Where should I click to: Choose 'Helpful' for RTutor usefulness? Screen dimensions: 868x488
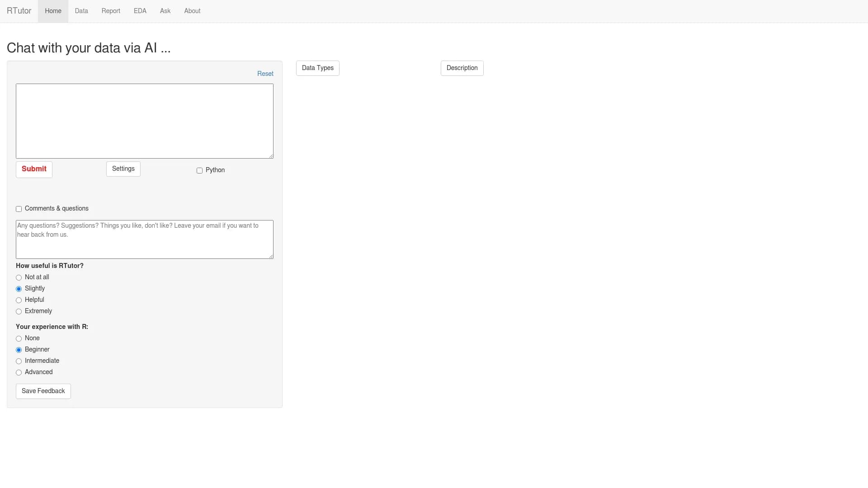click(x=19, y=300)
